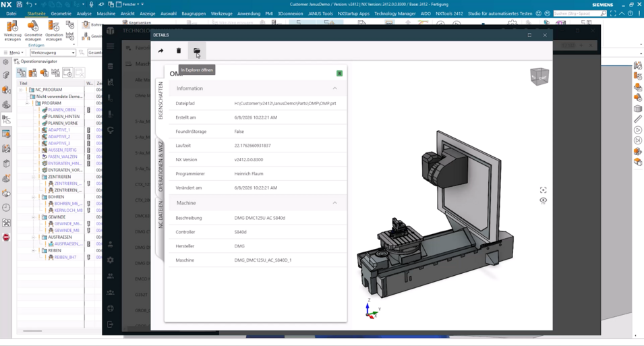Select FASEN_WALZEN operation in tree

[62, 156]
